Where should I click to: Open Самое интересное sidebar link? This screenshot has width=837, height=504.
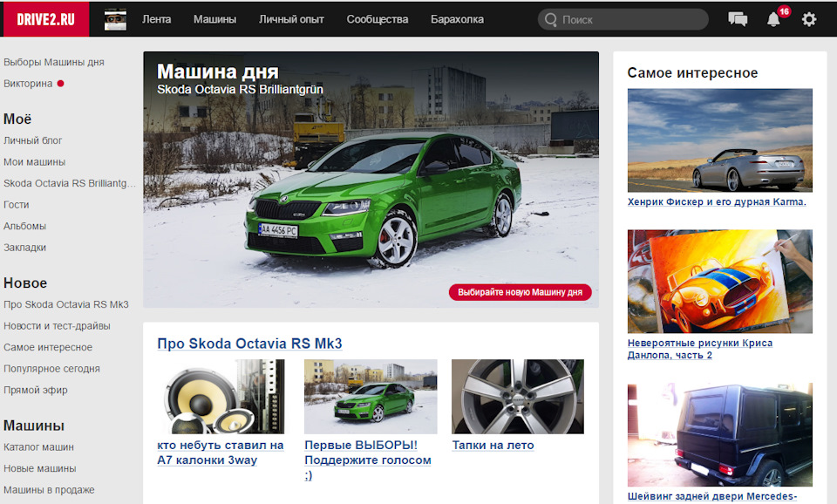(47, 347)
